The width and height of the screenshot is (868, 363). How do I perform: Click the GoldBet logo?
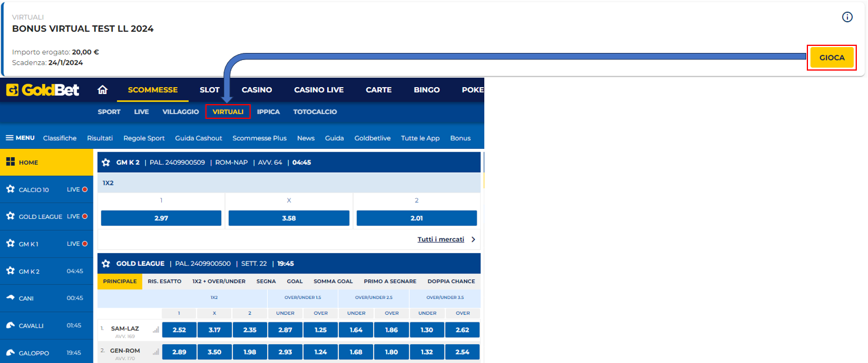pos(42,90)
